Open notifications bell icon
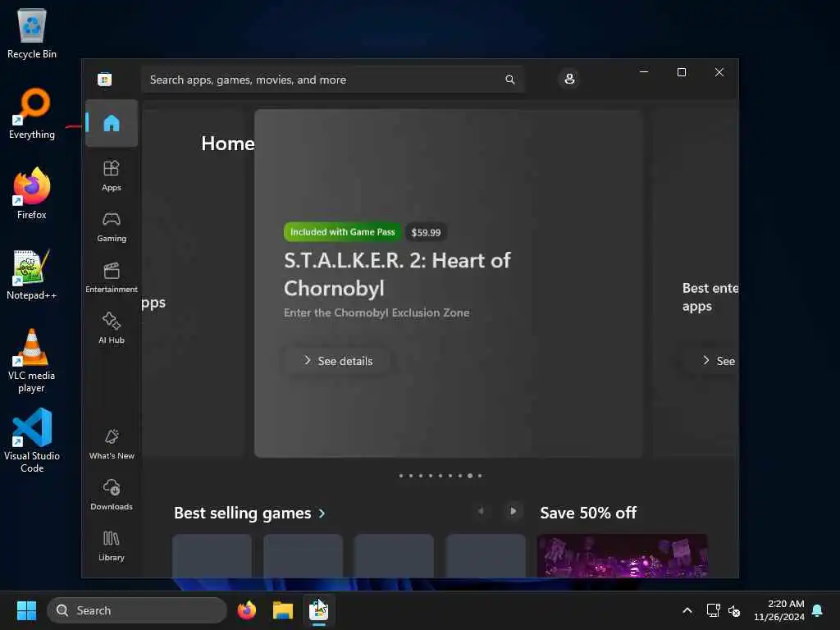This screenshot has width=840, height=630. coord(818,610)
